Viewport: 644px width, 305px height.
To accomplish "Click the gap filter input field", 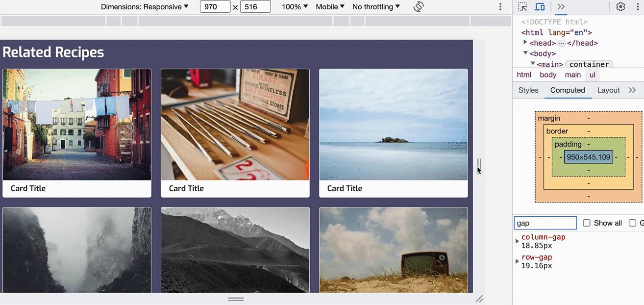I will pos(545,223).
